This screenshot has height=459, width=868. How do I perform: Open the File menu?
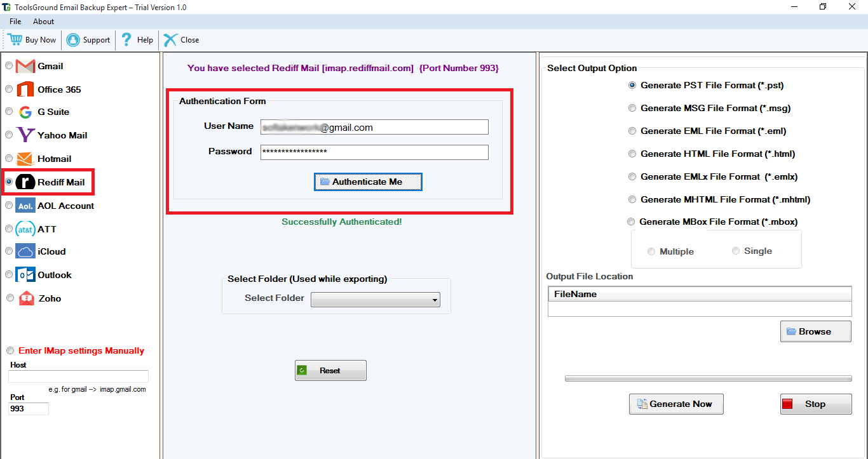click(x=15, y=22)
